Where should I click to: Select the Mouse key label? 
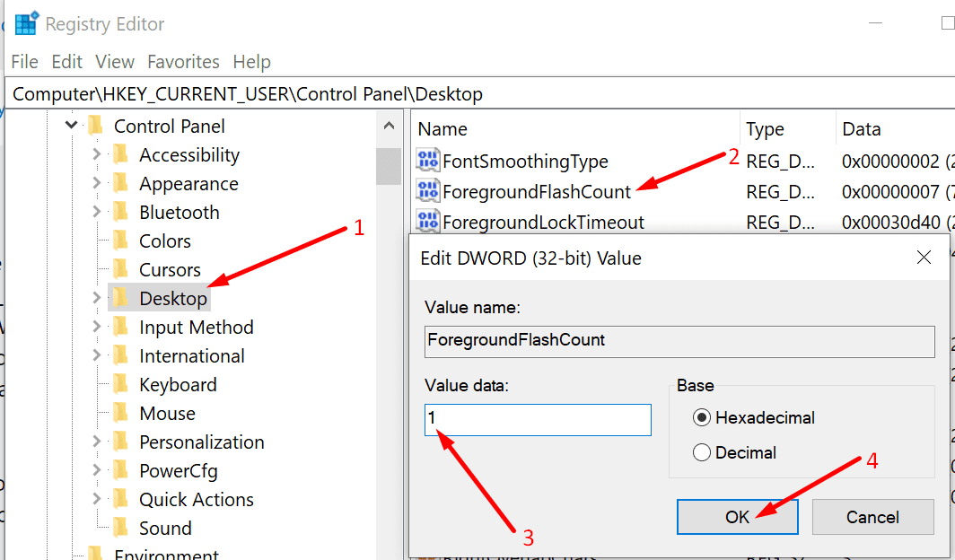(x=168, y=414)
